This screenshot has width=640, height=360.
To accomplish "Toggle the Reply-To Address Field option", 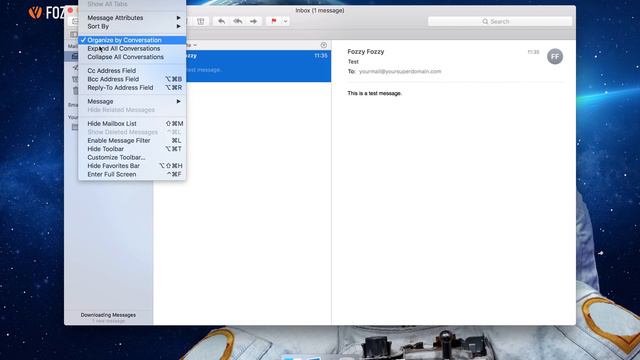I will point(132,88).
